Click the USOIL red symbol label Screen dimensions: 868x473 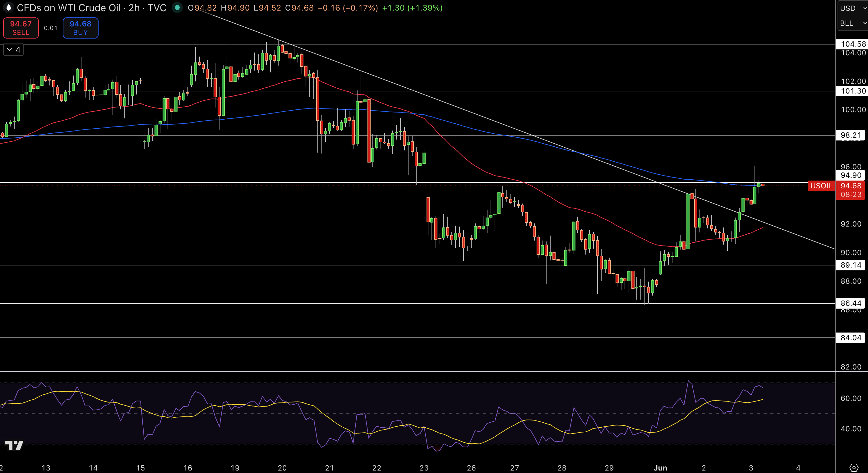(821, 186)
